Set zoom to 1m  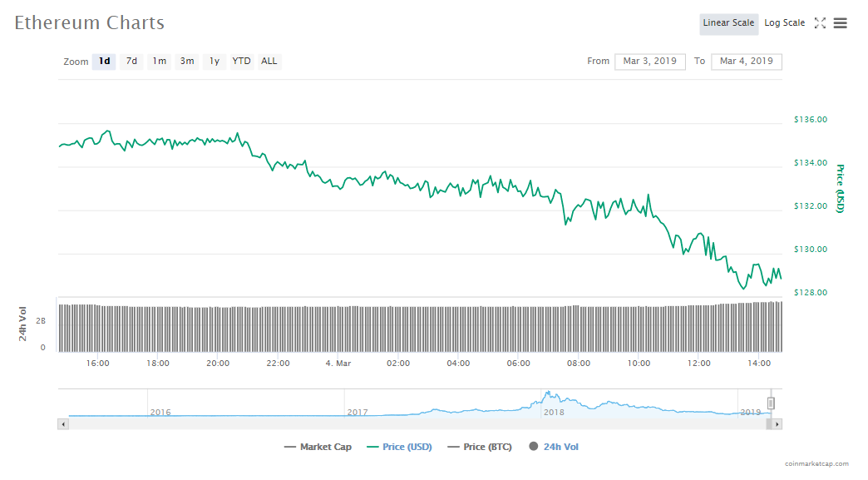(159, 62)
